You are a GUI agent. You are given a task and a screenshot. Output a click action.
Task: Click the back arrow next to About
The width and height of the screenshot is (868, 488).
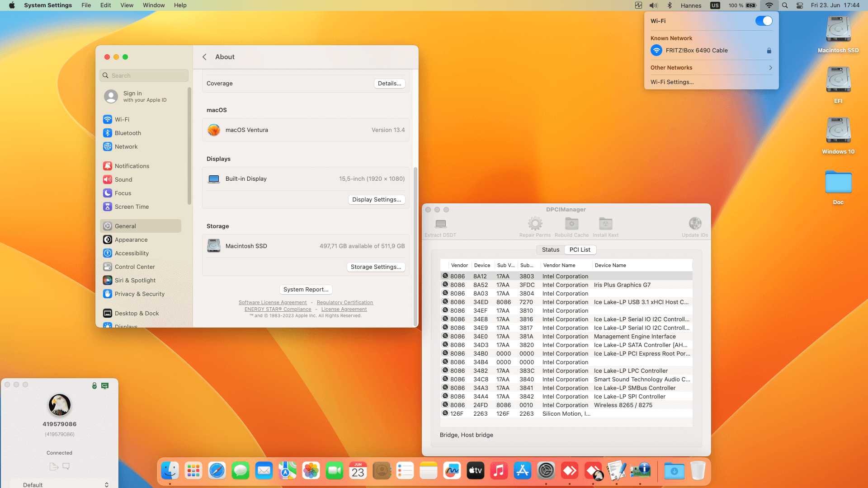[205, 57]
